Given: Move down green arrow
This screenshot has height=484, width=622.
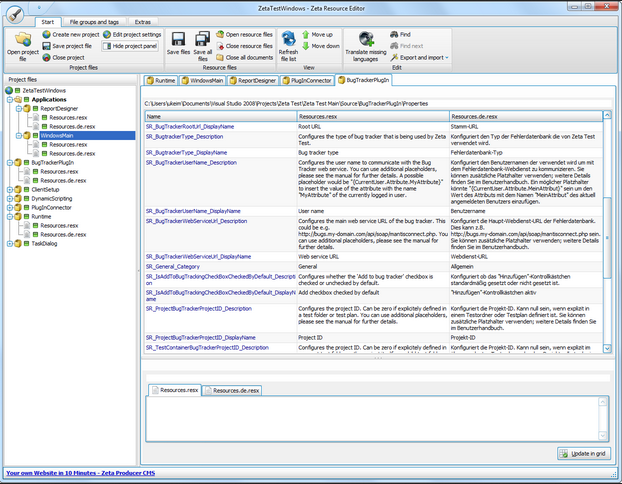Looking at the screenshot, I should 305,46.
